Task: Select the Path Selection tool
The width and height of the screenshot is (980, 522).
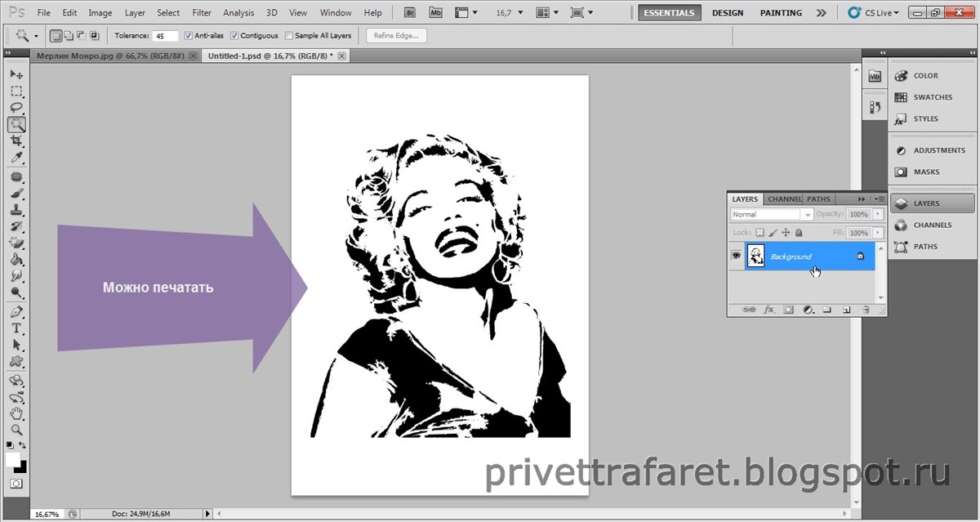Action: coord(16,344)
